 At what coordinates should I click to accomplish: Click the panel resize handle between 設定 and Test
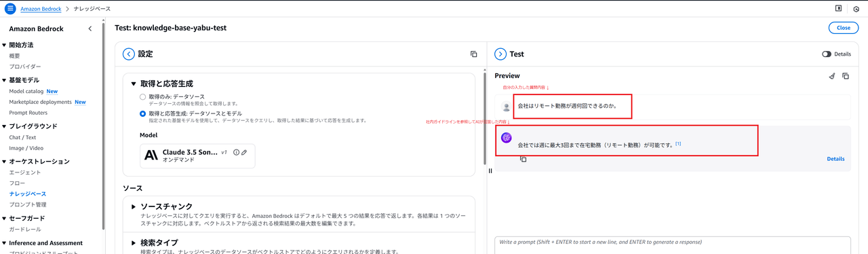[490, 170]
